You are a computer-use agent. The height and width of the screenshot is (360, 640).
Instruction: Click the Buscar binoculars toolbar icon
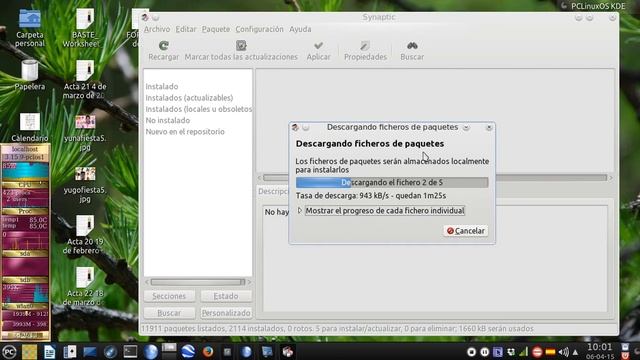pyautogui.click(x=412, y=45)
